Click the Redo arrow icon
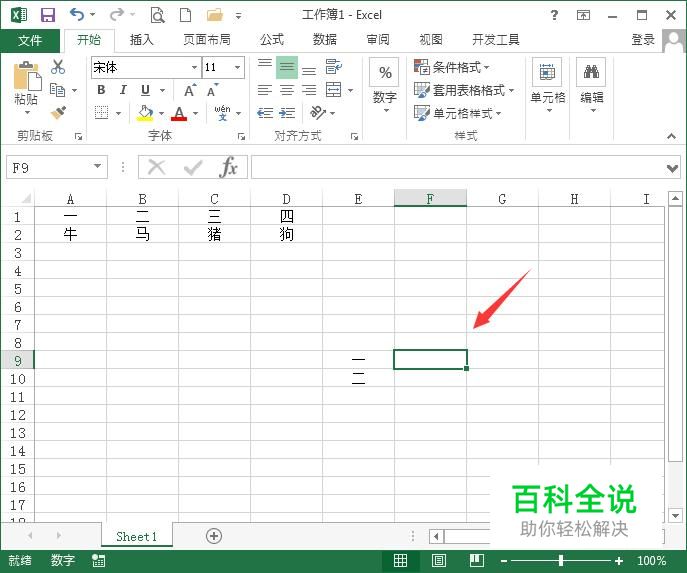The height and width of the screenshot is (573, 687). (117, 15)
